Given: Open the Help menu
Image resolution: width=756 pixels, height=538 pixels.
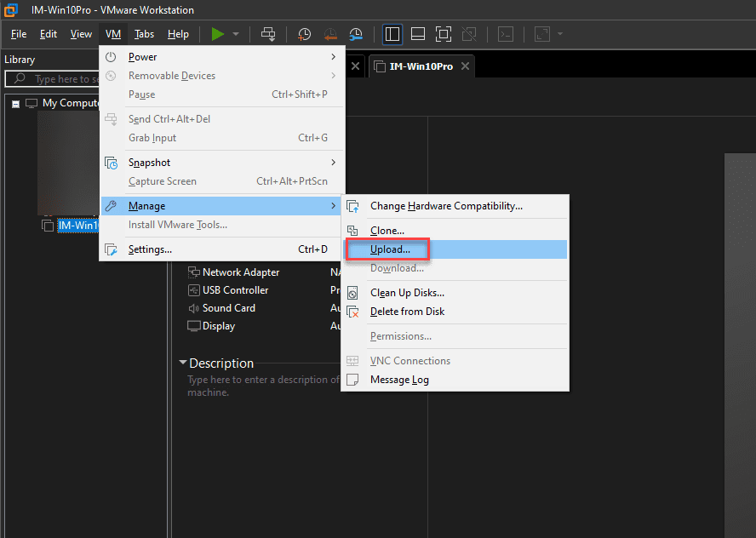Looking at the screenshot, I should [x=178, y=34].
